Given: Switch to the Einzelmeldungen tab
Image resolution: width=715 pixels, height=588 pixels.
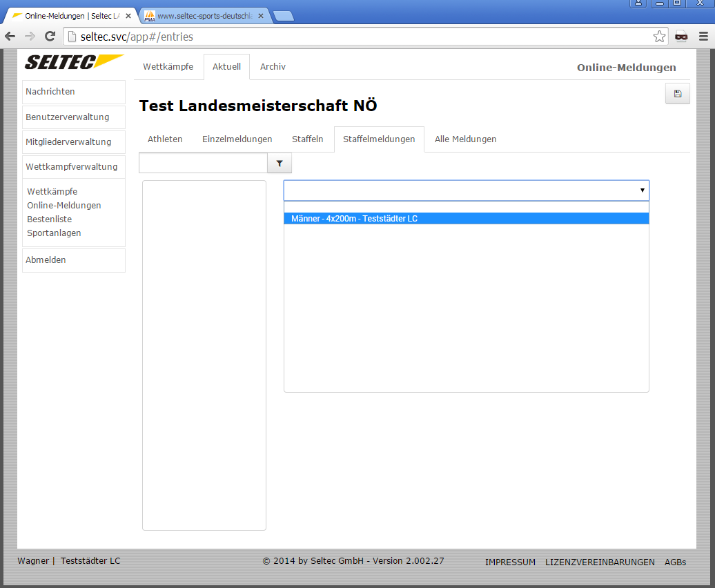Looking at the screenshot, I should (x=237, y=139).
